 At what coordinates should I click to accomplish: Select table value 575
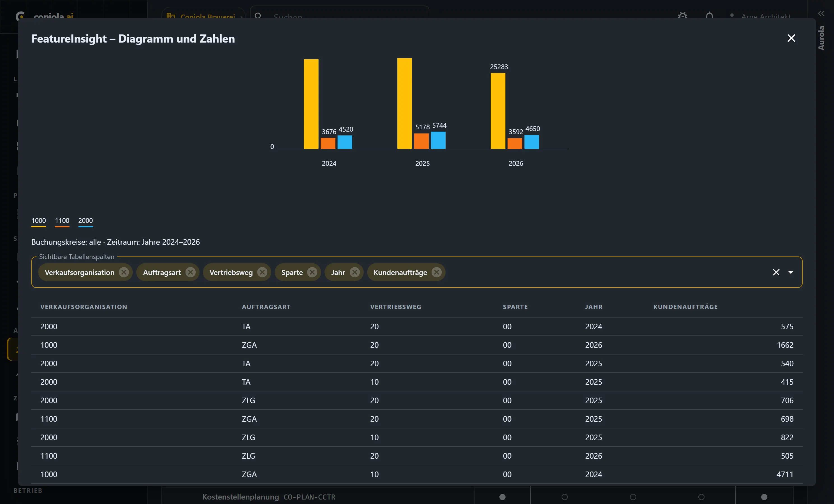pos(787,326)
